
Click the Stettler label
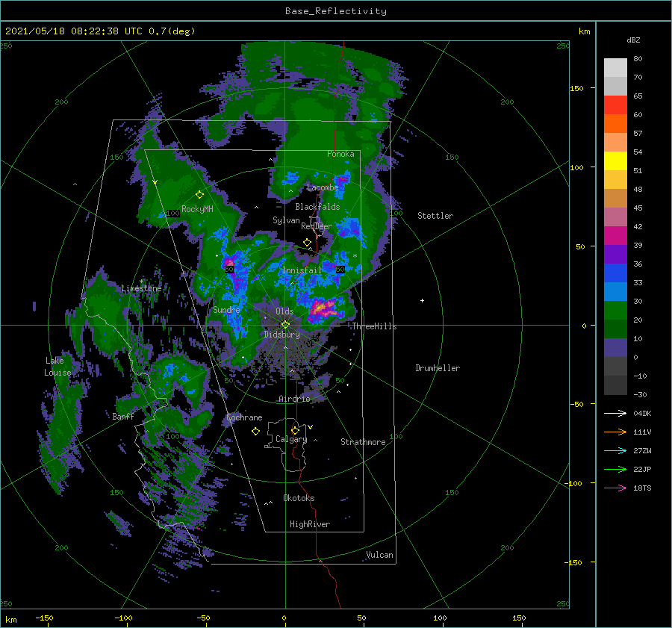click(435, 216)
